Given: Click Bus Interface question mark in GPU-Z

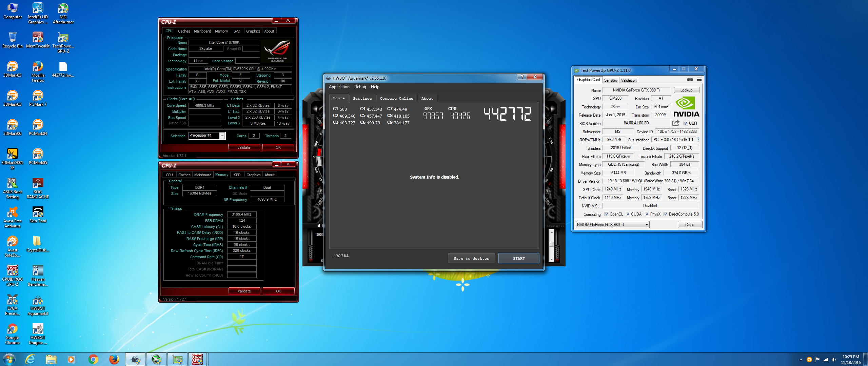Looking at the screenshot, I should pyautogui.click(x=698, y=140).
